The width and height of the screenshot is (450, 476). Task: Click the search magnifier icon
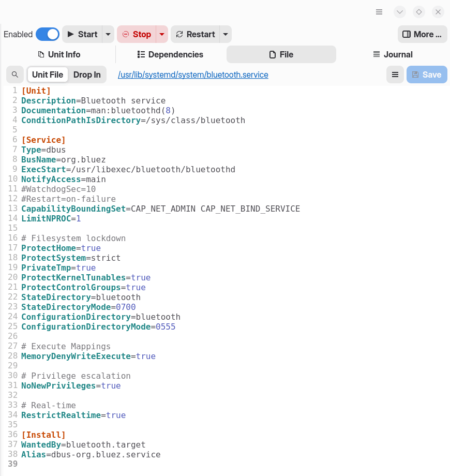pos(15,75)
